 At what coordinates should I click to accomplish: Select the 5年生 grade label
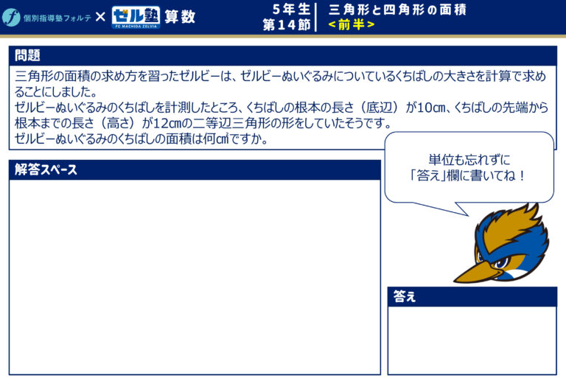[x=291, y=10]
